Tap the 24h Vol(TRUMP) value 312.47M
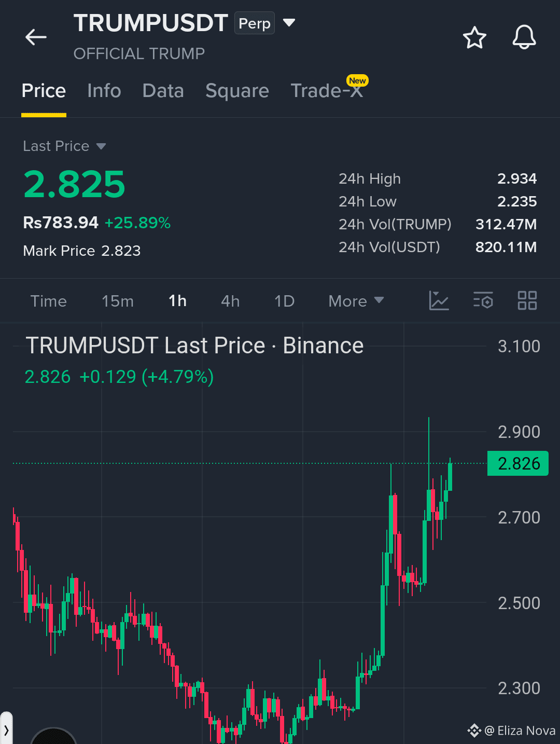The image size is (560, 744). click(506, 224)
